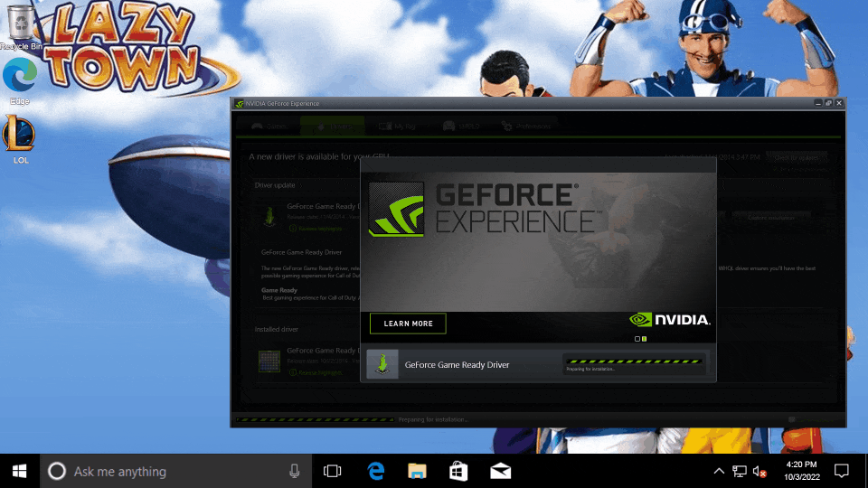868x488 pixels.
Task: Switch to the Drivers tab
Action: click(332, 127)
